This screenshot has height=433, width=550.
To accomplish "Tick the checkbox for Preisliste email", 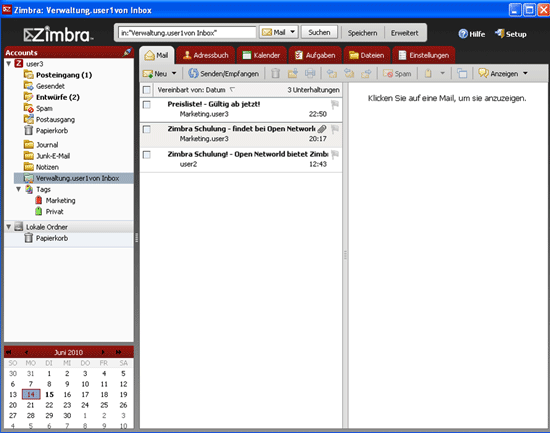I will (x=147, y=105).
